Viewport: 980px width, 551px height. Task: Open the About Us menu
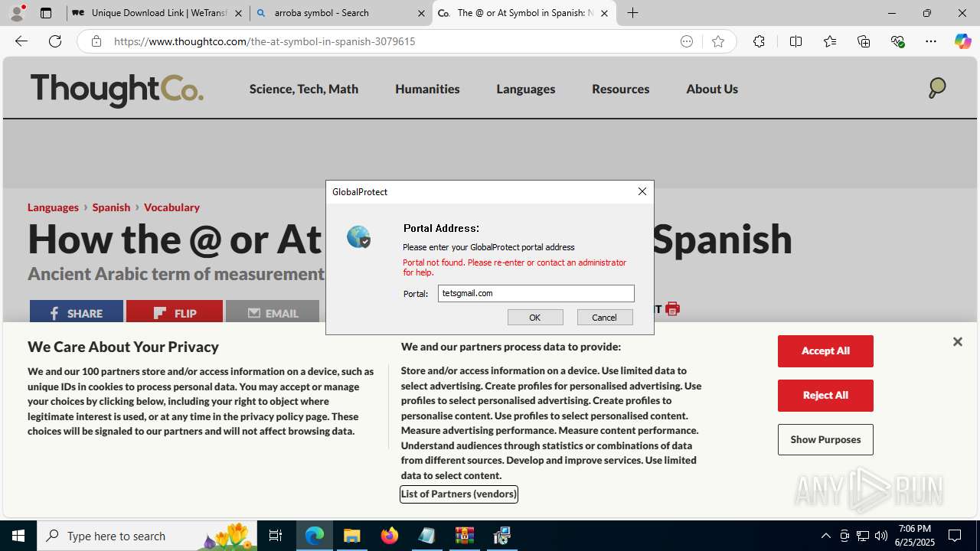(x=712, y=89)
